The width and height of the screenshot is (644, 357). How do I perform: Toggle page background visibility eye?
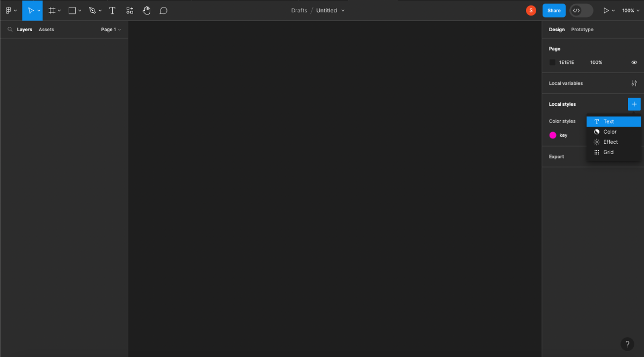click(x=634, y=62)
